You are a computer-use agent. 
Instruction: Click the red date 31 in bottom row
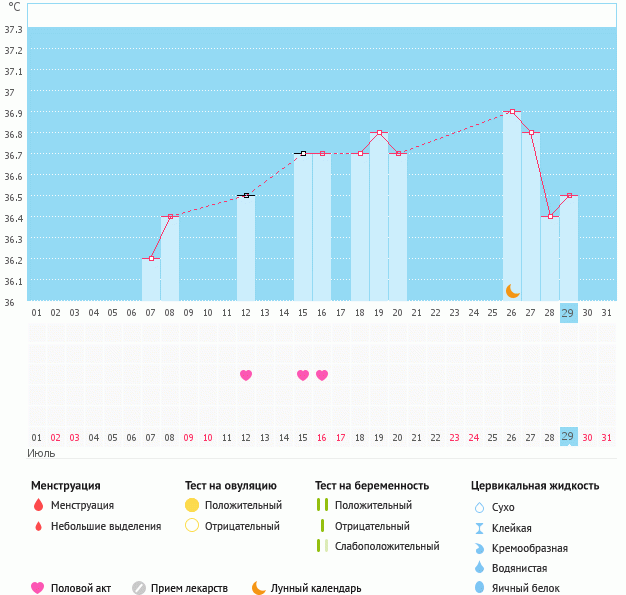[606, 437]
